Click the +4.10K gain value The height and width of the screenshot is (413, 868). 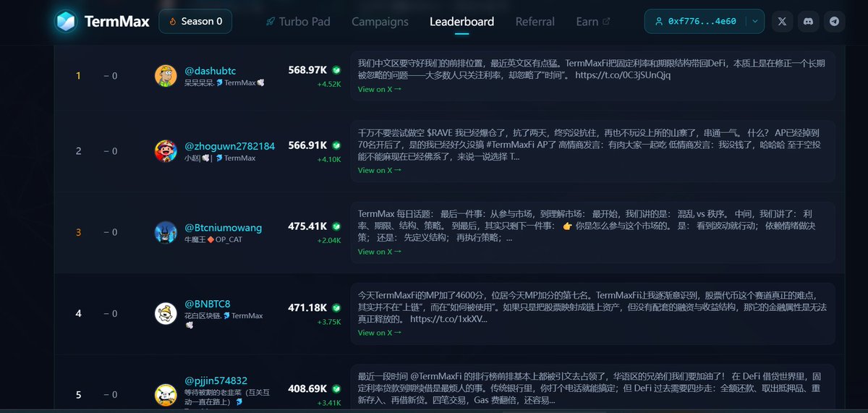click(x=329, y=159)
